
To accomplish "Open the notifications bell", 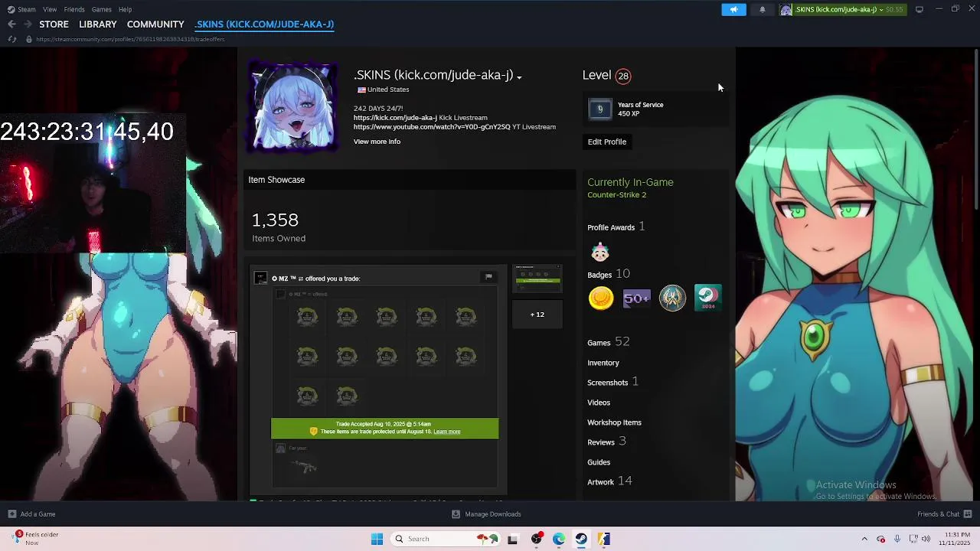I will [762, 9].
